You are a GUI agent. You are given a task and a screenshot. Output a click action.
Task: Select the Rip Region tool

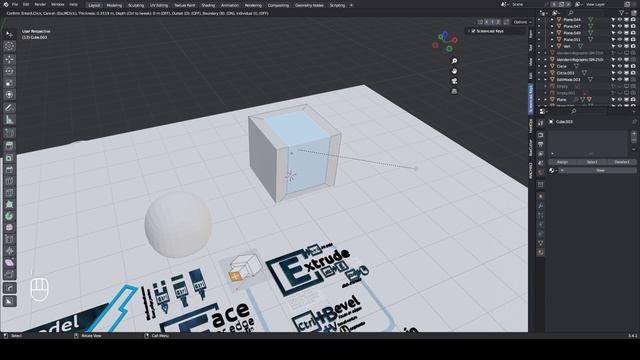coord(9,274)
